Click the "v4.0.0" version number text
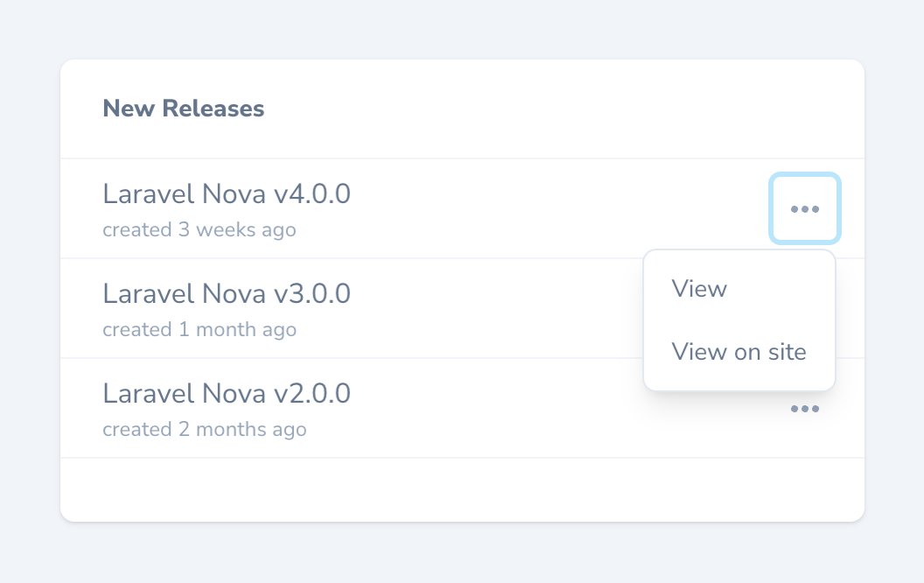The height and width of the screenshot is (583, 924). coord(317,193)
